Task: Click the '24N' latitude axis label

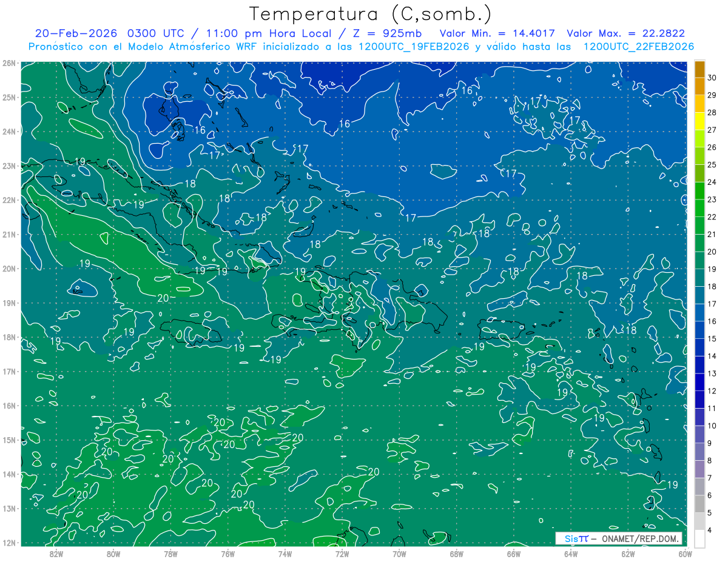Action: tap(8, 132)
